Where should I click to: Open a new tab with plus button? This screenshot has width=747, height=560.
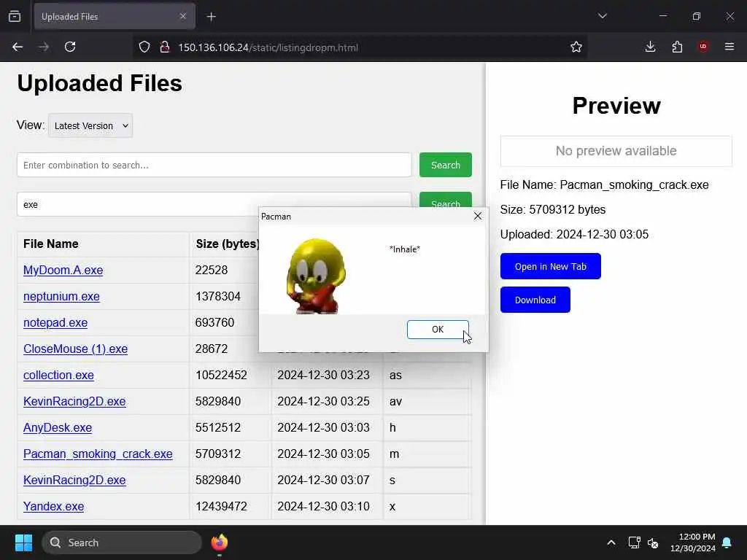212,17
